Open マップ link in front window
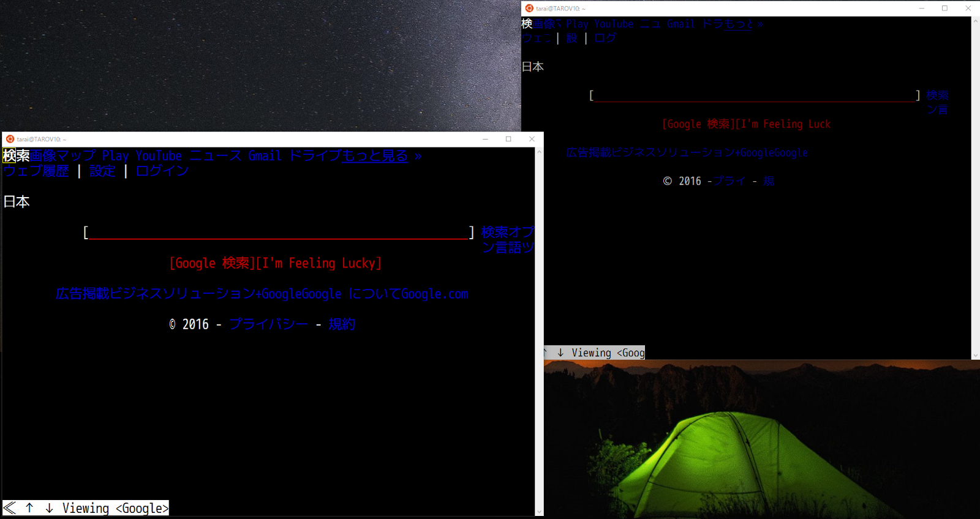 [x=76, y=155]
